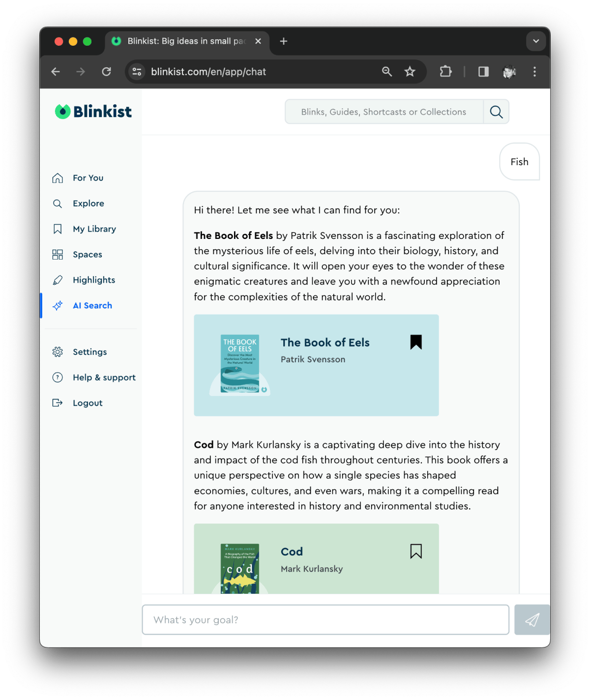590x700 pixels.
Task: Open Explore magnifier icon in sidebar
Action: 58,204
